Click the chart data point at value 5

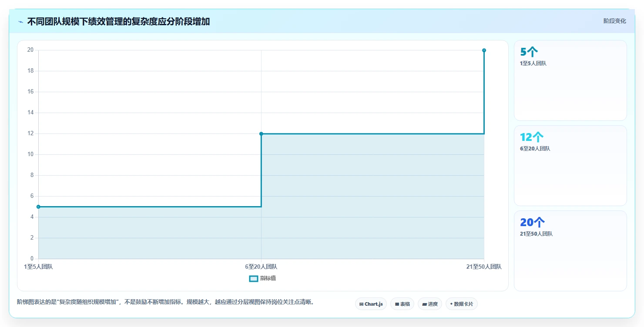point(38,207)
